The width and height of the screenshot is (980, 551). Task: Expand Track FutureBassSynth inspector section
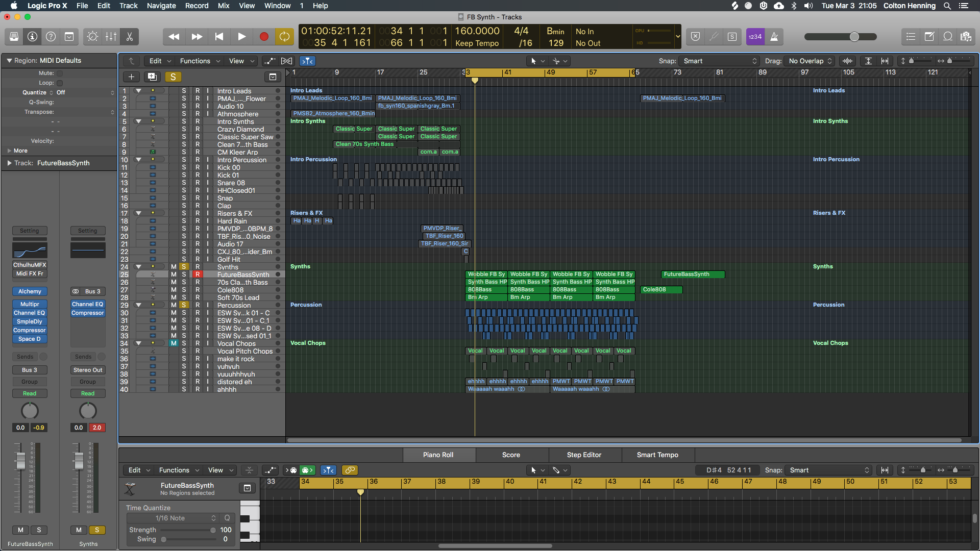coord(9,163)
